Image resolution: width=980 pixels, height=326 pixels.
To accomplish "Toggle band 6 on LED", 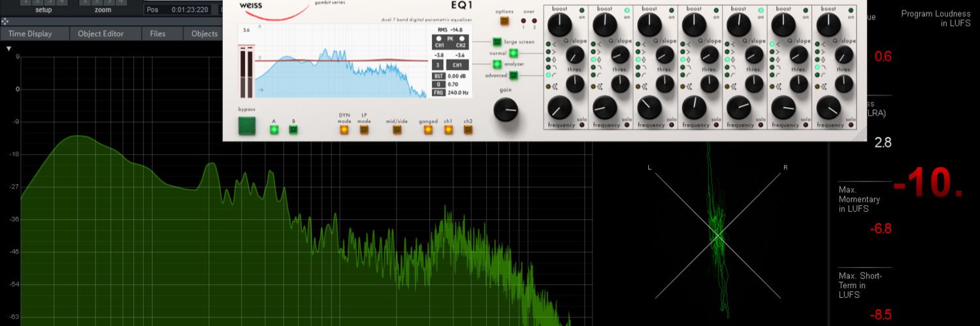I will click(x=805, y=11).
